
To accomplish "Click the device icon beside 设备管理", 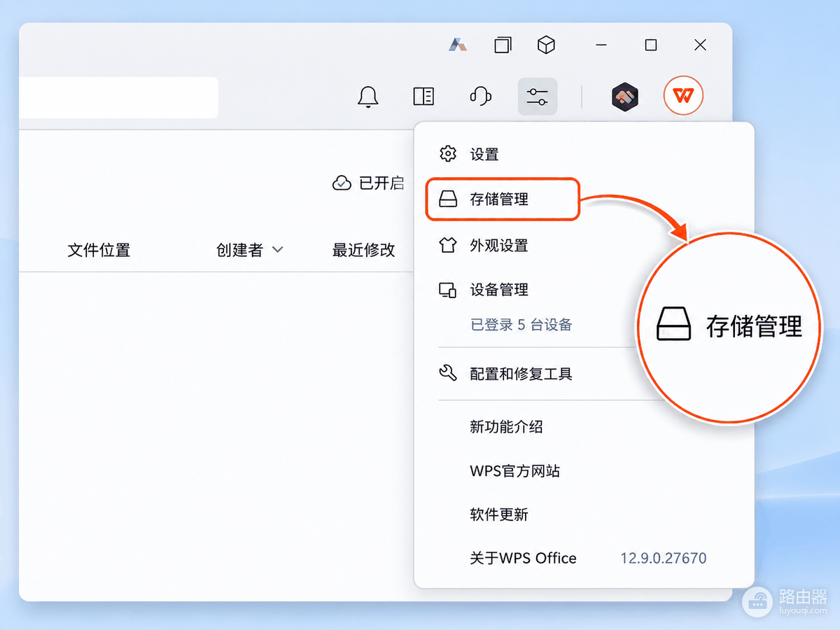I will coord(447,290).
